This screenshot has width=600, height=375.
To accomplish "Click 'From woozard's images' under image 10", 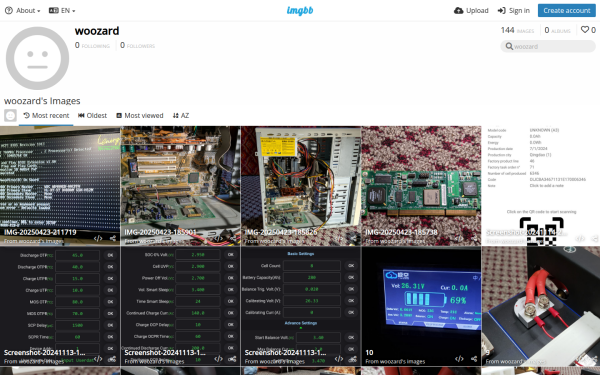I will coord(395,361).
